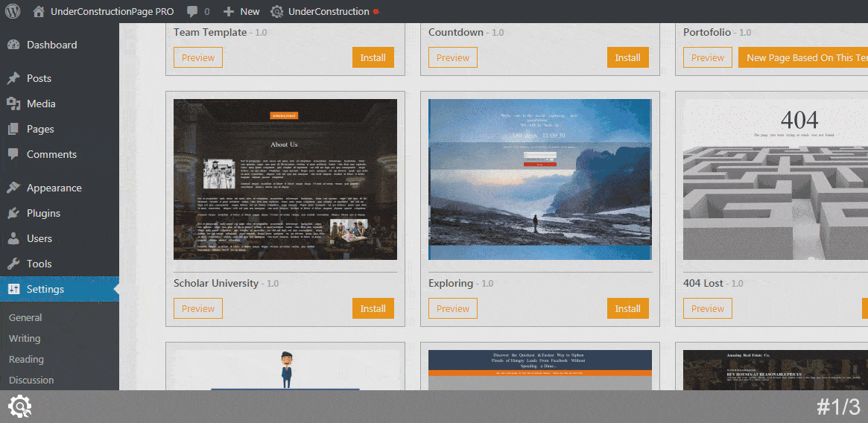Preview the Exploring template

tap(452, 308)
